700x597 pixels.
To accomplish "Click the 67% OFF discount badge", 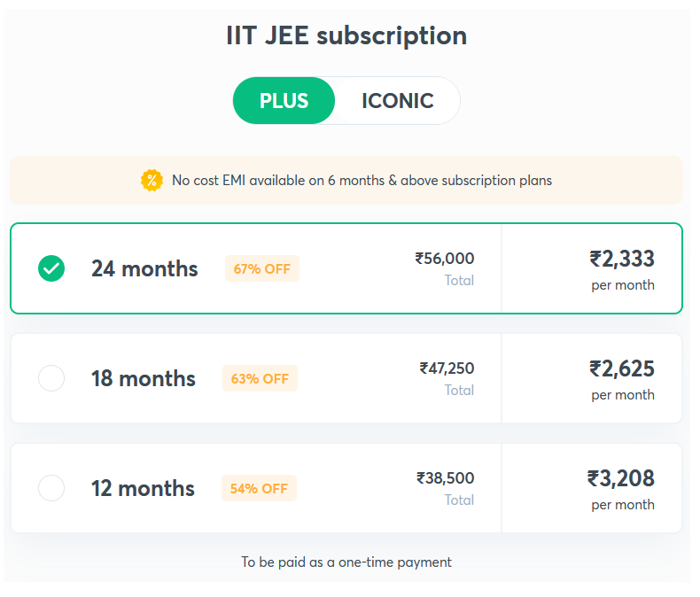I will pyautogui.click(x=262, y=268).
